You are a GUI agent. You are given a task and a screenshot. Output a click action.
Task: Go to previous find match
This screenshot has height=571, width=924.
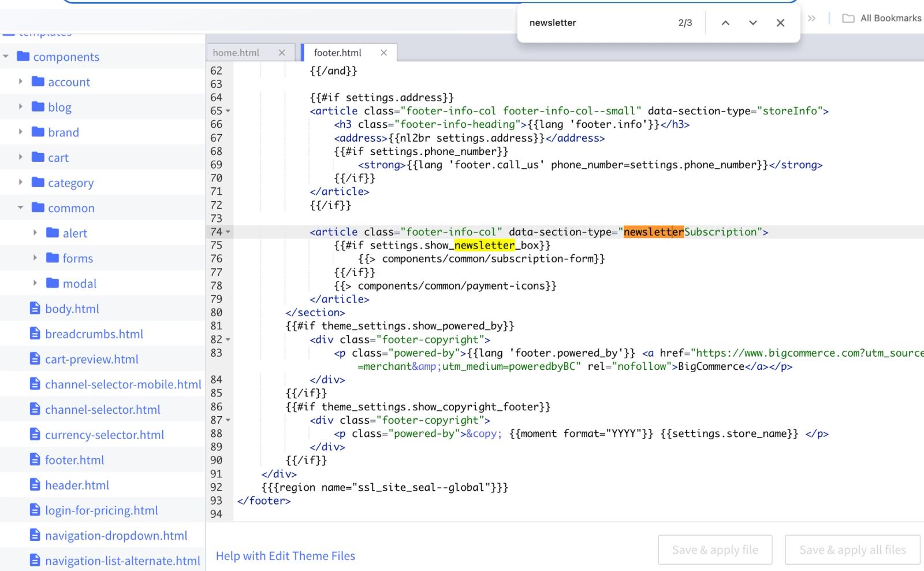pos(726,23)
